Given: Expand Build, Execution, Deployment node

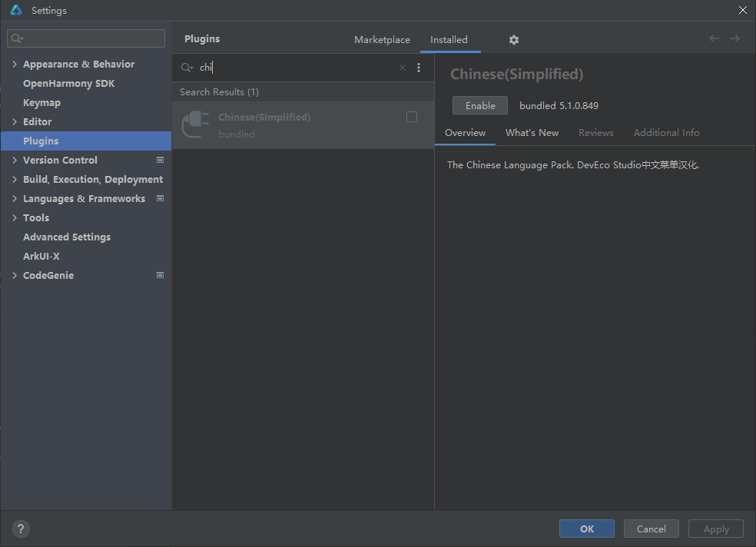Looking at the screenshot, I should [15, 179].
